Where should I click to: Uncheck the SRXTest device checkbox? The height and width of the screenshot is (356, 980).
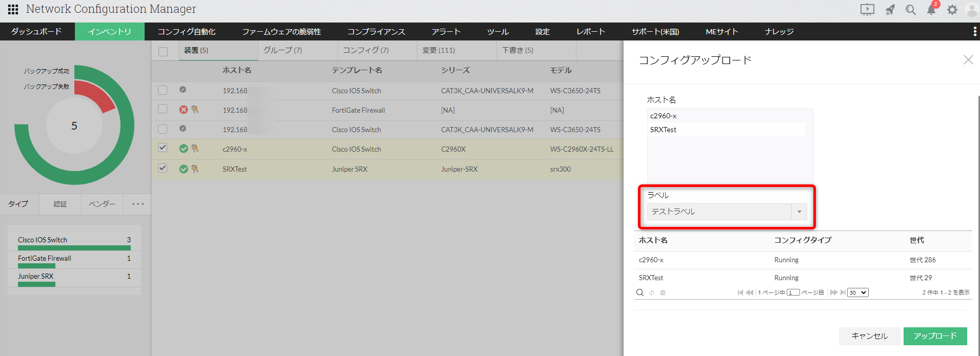tap(163, 168)
